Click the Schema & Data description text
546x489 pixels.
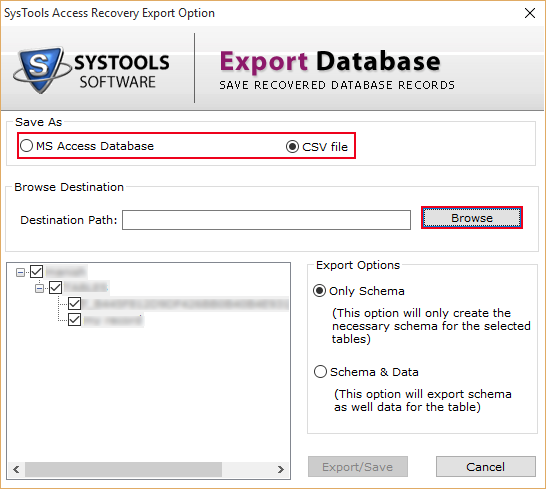coord(422,400)
